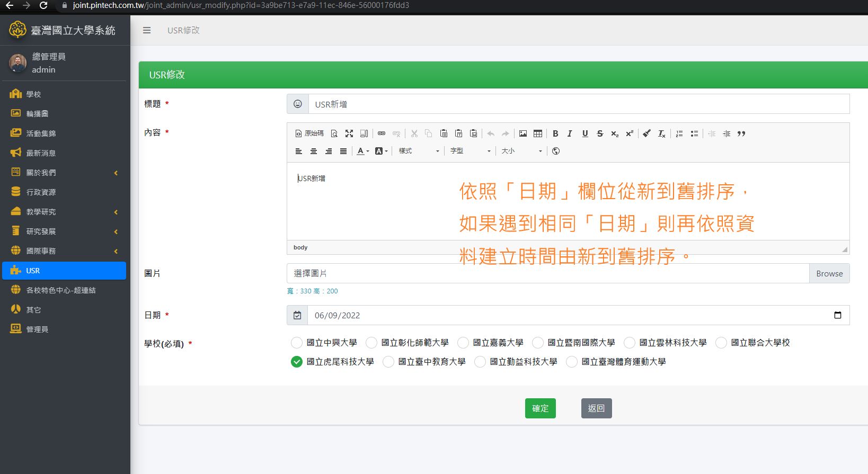Click the insert link icon
This screenshot has height=474, width=868.
click(x=382, y=133)
